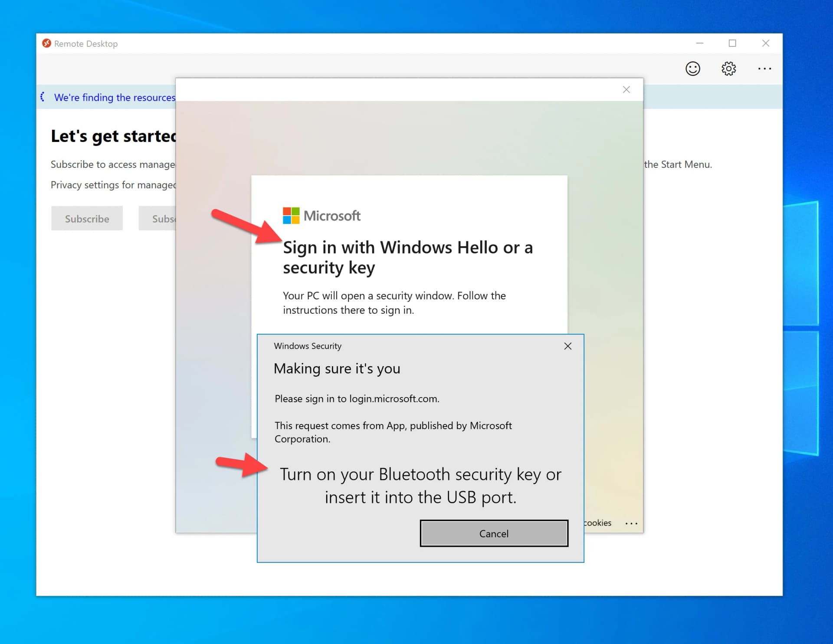Click the 'Let's get started' heading
The width and height of the screenshot is (833, 644).
(114, 136)
